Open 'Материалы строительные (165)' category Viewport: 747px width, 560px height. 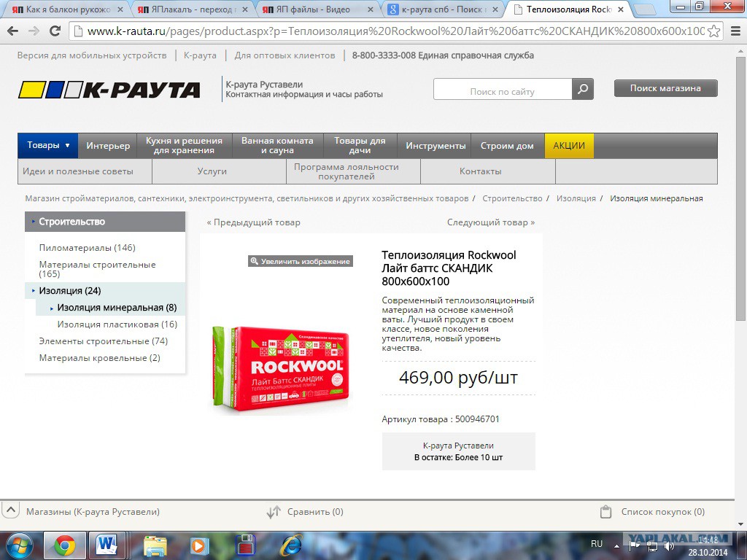tap(97, 269)
